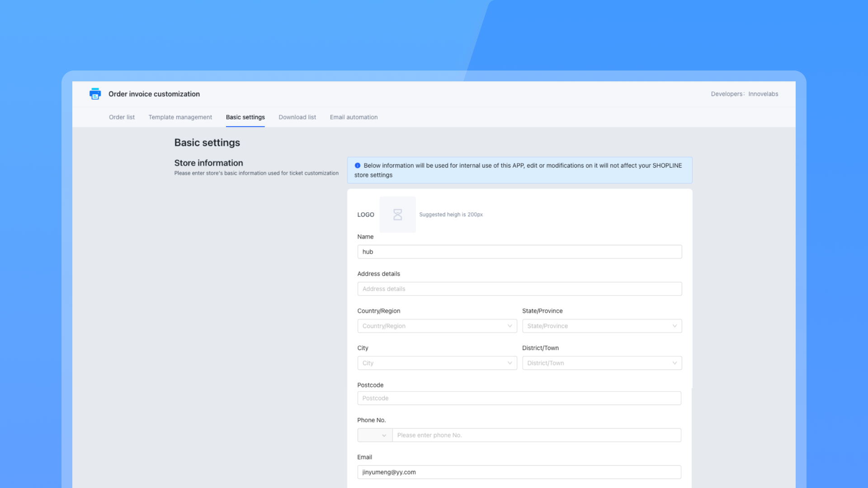
Task: Click the Order invoice customization title
Action: 154,94
